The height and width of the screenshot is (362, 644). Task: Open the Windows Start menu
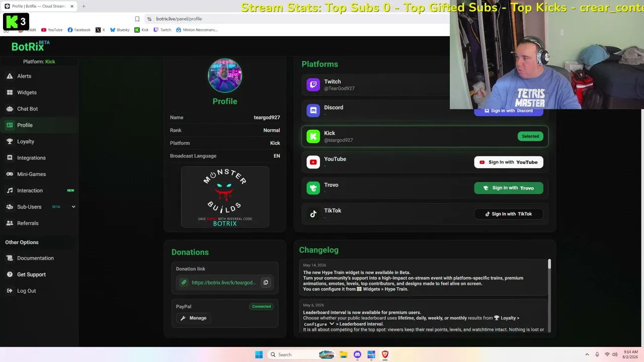click(259, 354)
